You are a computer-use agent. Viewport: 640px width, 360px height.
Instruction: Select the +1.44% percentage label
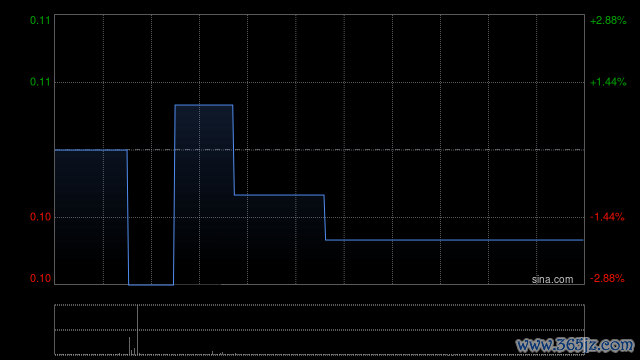tap(608, 82)
